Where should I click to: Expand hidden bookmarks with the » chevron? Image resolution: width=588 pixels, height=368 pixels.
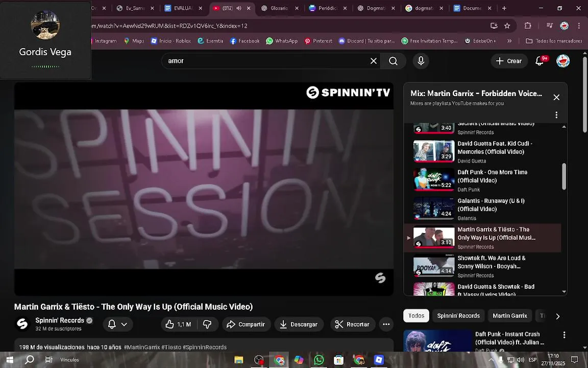click(x=509, y=41)
